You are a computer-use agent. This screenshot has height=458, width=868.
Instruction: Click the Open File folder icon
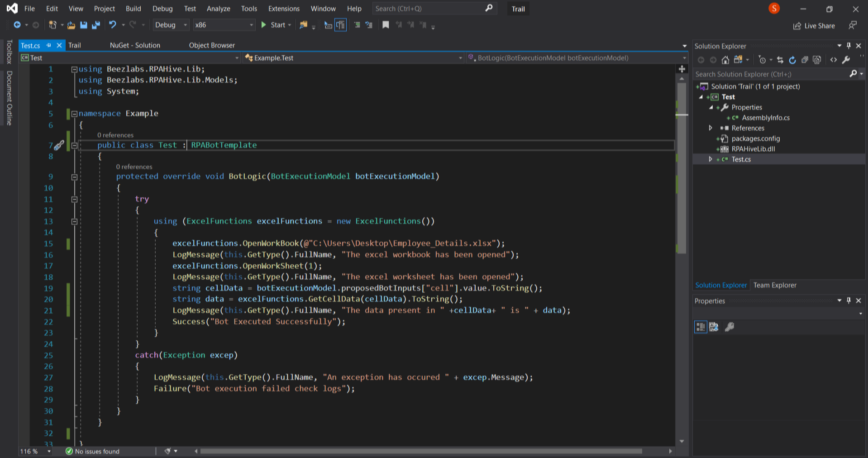(72, 25)
